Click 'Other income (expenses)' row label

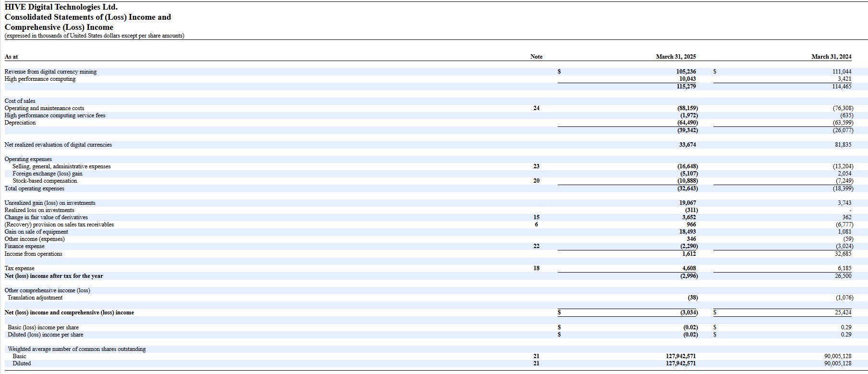35,239
